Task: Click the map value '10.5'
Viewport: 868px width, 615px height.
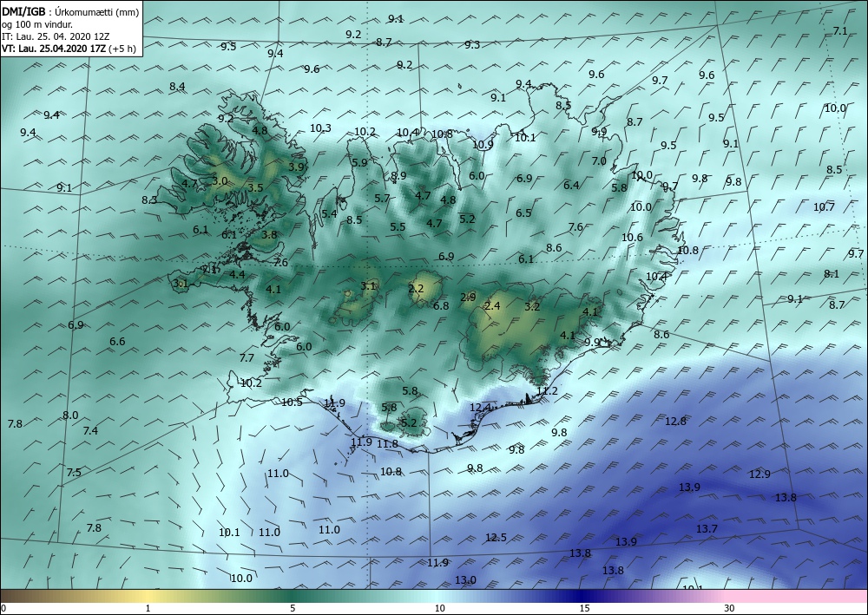Action: [292, 402]
